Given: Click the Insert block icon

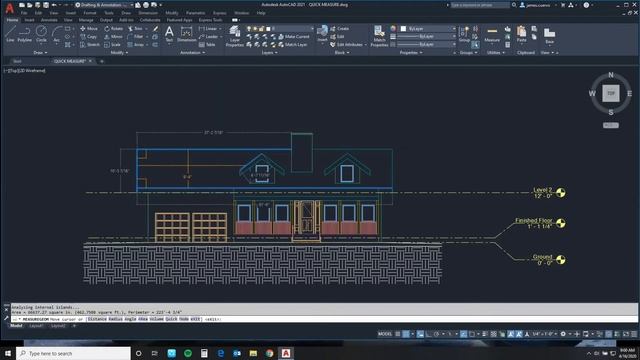Looking at the screenshot, I should coord(322,33).
